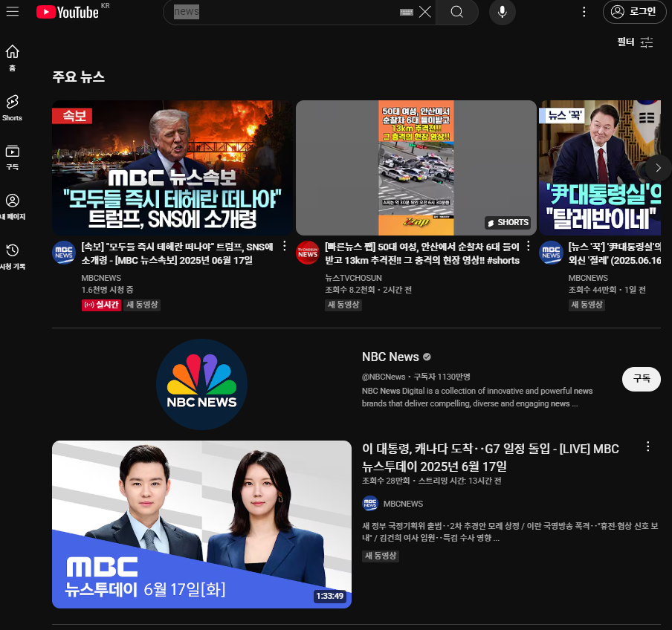Image resolution: width=672 pixels, height=630 pixels.
Task: Start voice search with the microphone
Action: click(503, 12)
